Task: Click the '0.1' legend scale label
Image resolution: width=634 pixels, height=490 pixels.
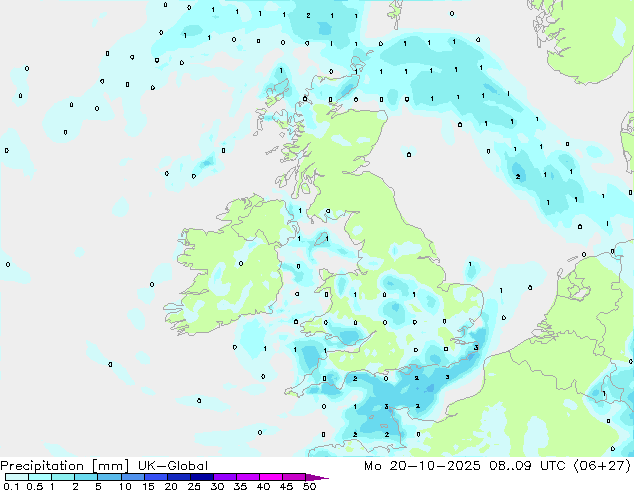Action: (x=11, y=486)
